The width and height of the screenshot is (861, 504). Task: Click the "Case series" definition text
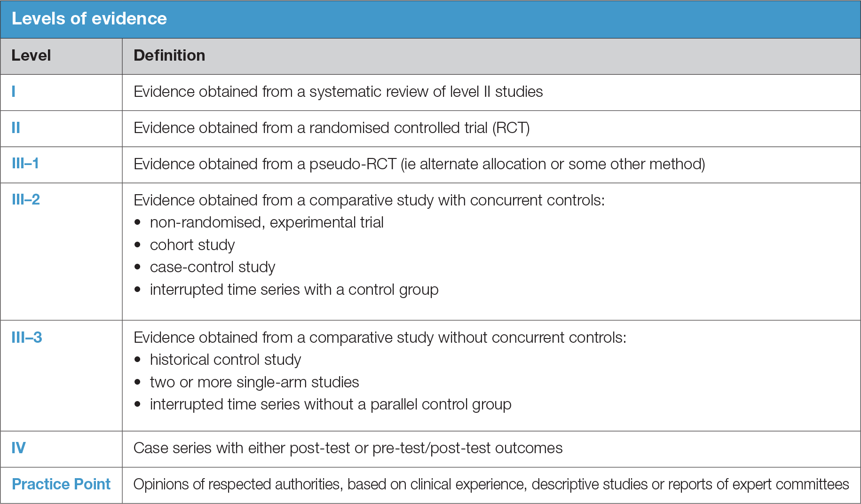tap(348, 448)
